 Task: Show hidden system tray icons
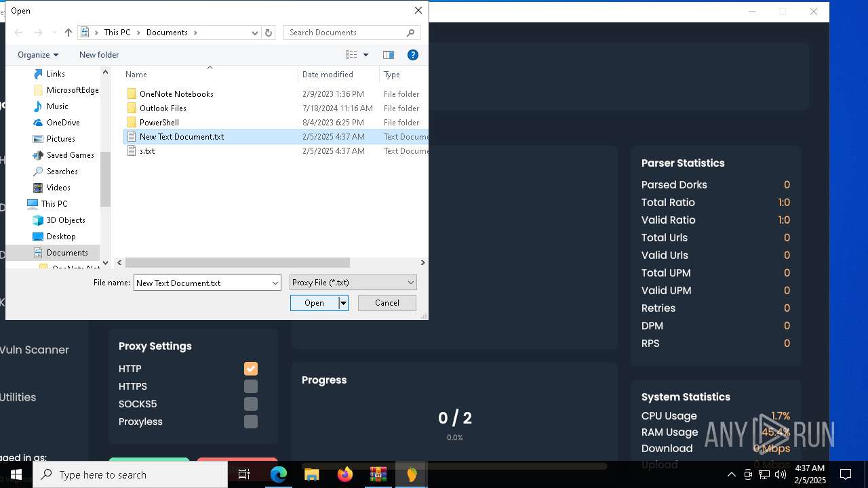[x=731, y=474]
